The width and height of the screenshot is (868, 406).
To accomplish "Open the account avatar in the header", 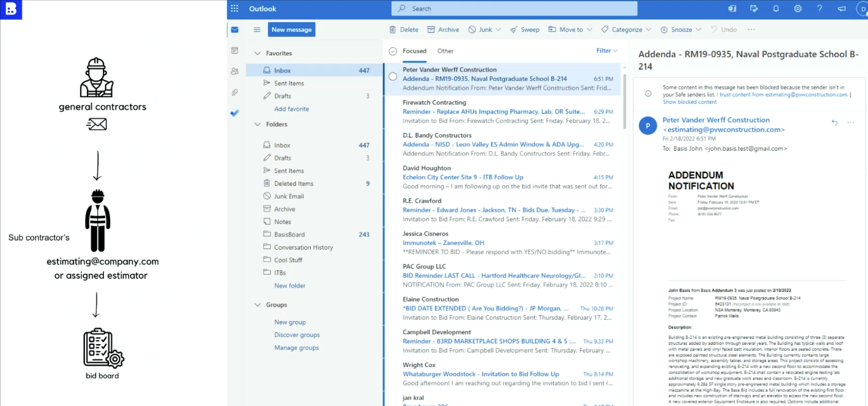I will [x=862, y=9].
